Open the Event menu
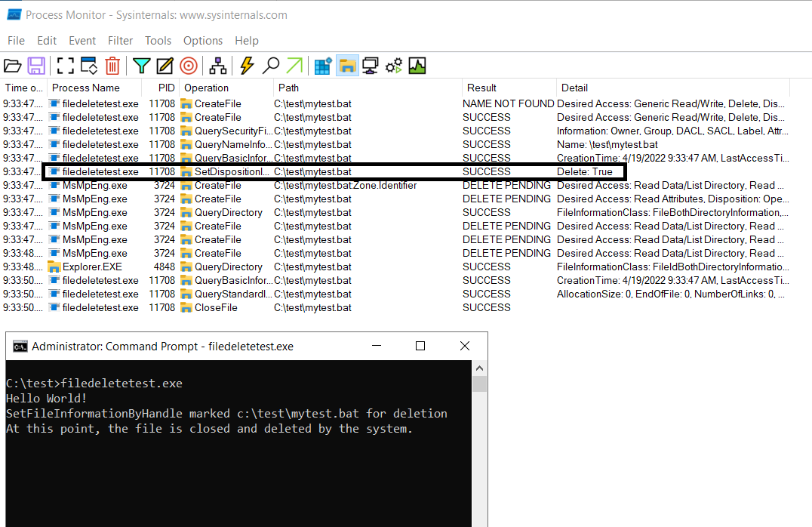This screenshot has width=812, height=527. point(82,41)
